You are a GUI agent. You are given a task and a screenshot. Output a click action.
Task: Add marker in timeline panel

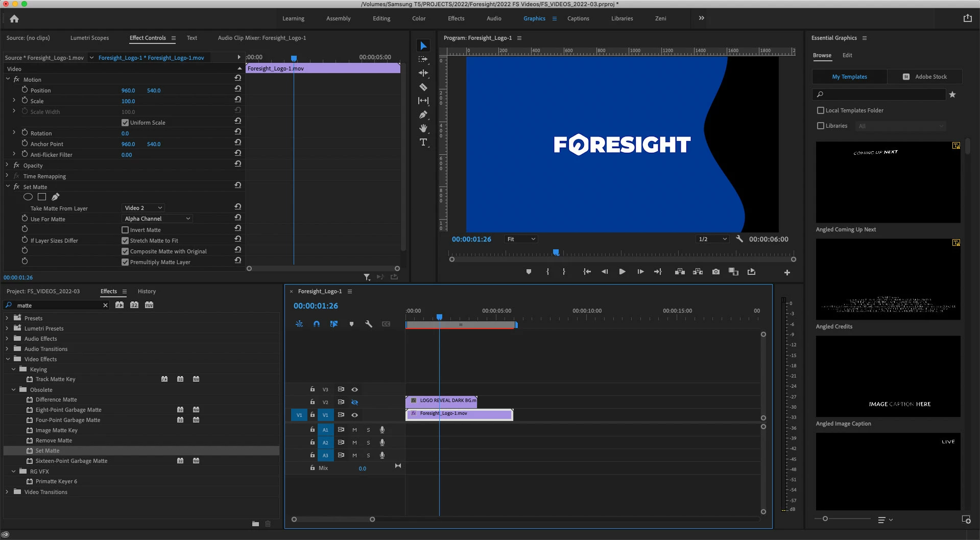coord(351,324)
